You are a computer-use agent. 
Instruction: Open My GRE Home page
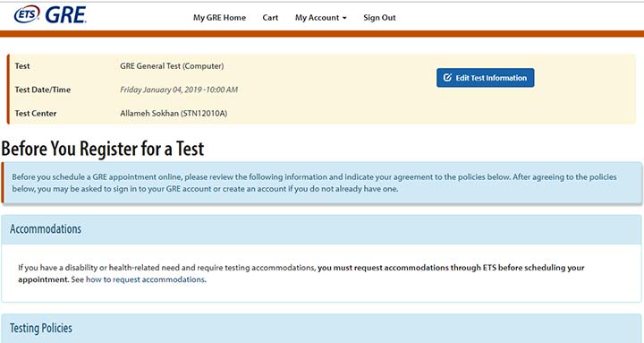[x=219, y=18]
